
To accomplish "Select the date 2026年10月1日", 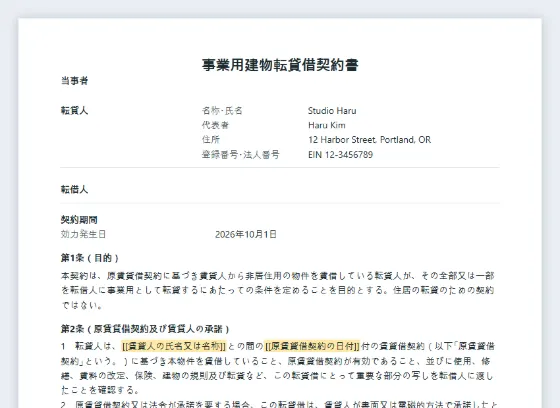I will click(246, 234).
